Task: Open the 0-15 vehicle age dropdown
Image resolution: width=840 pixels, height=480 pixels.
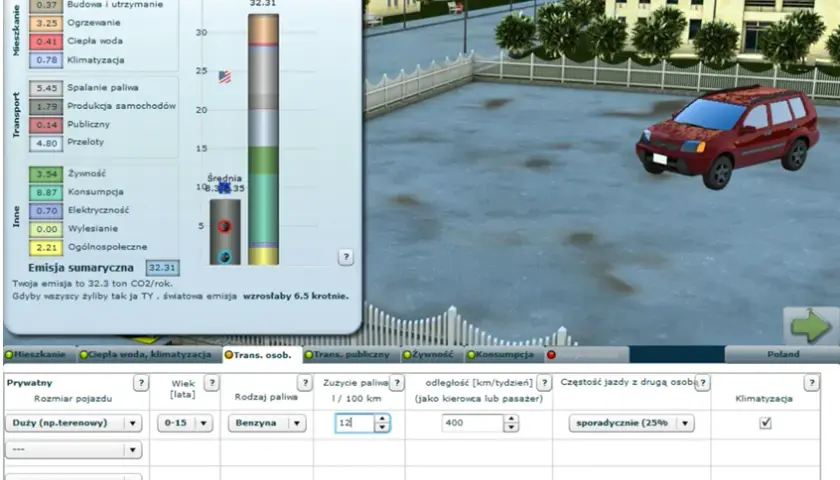Action: pos(185,423)
